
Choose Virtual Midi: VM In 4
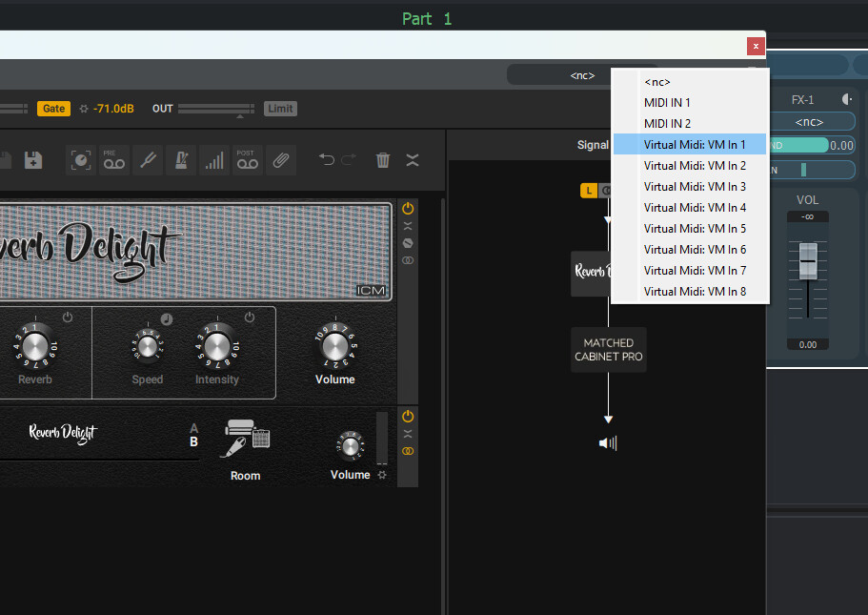click(x=690, y=208)
